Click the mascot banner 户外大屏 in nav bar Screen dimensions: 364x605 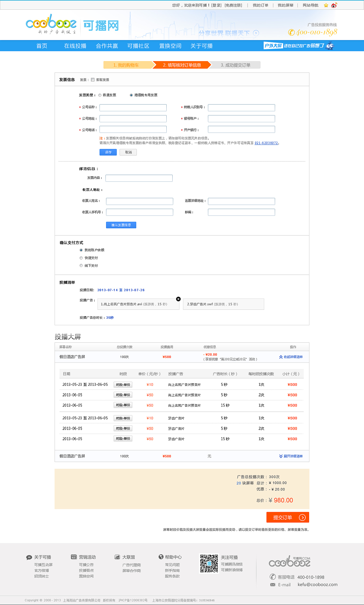point(299,45)
